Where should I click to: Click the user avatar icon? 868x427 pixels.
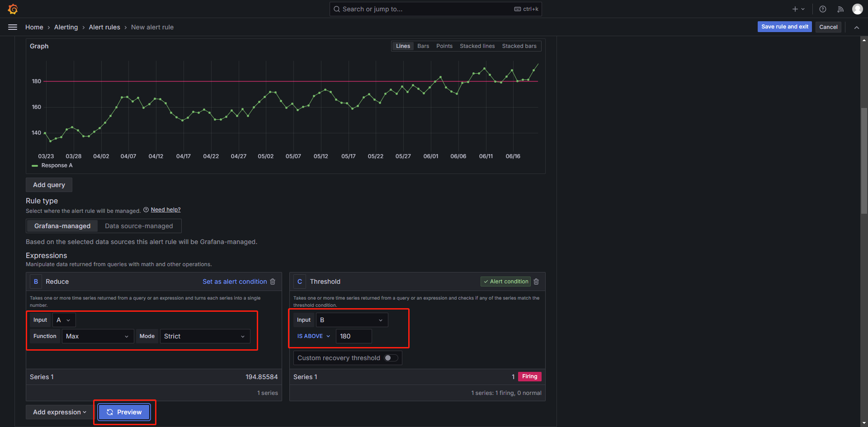pos(857,9)
